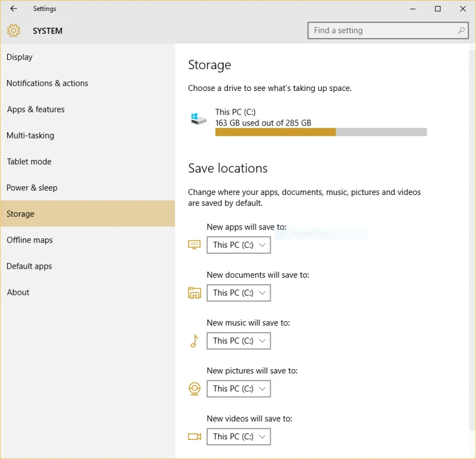Click the search magnifier icon
476x459 pixels.
pos(461,30)
